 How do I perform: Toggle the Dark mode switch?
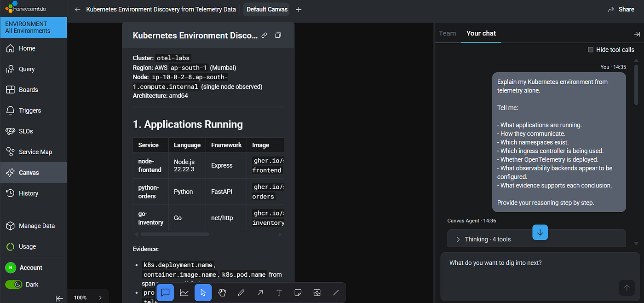click(13, 285)
